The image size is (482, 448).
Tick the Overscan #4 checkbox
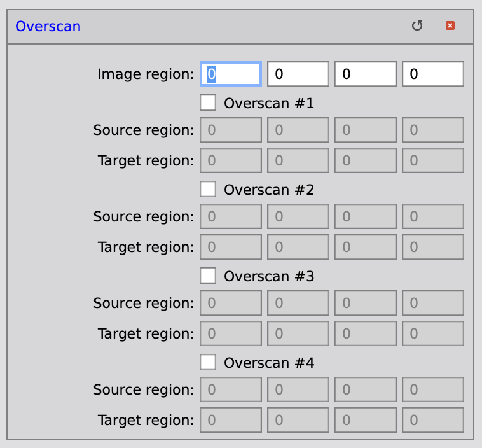coord(208,362)
